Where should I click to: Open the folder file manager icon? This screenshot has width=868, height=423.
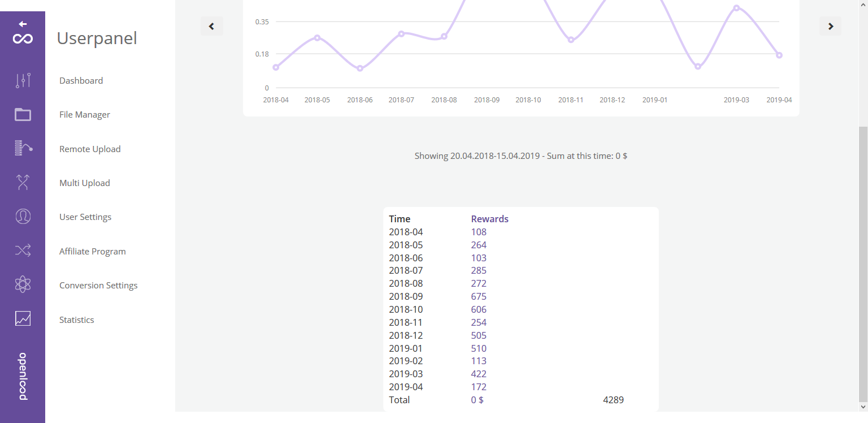pos(23,115)
